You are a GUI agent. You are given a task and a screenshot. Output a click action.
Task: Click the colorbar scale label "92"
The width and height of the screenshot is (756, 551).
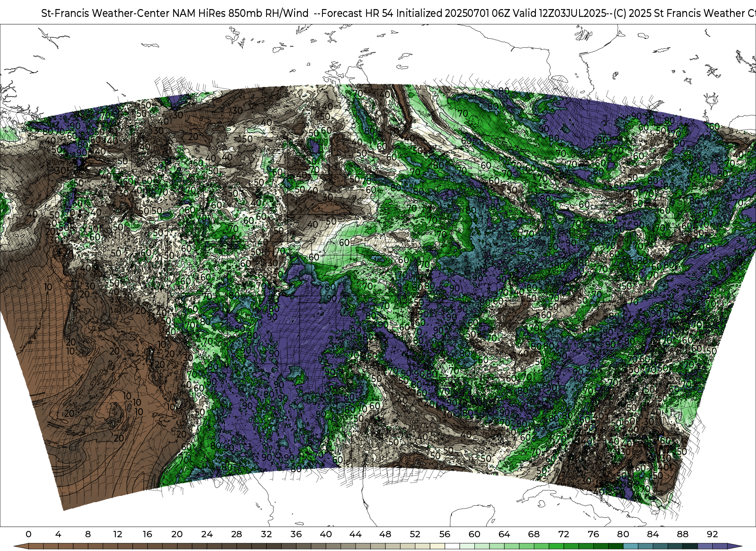click(712, 534)
